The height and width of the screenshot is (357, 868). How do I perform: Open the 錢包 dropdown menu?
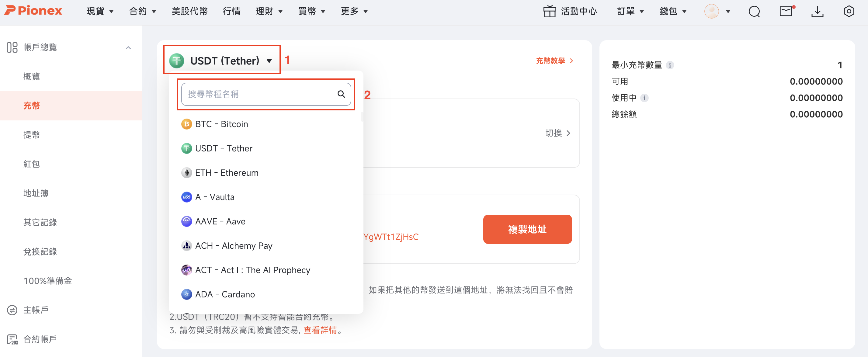tap(673, 11)
